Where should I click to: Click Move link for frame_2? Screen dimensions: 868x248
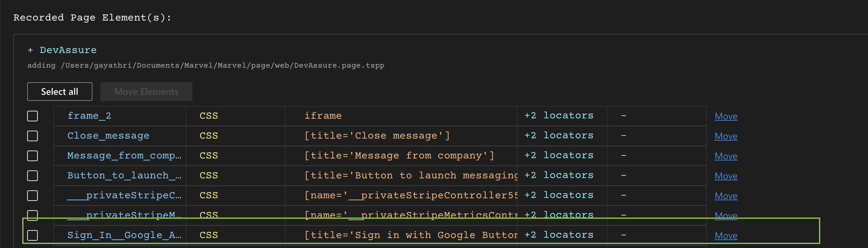pos(726,116)
